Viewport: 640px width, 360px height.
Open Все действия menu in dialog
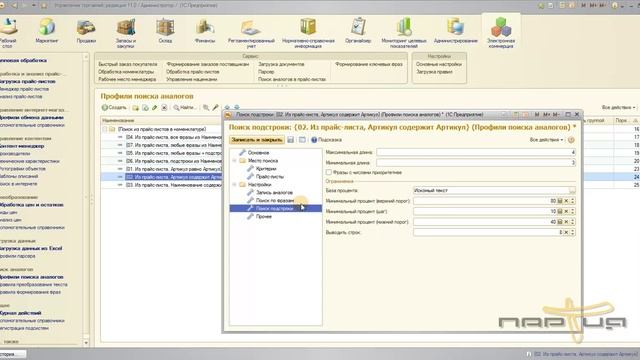pos(546,140)
